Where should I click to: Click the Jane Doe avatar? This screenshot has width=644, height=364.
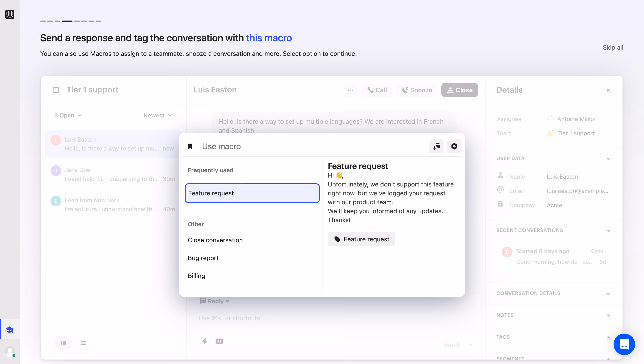coord(56,171)
